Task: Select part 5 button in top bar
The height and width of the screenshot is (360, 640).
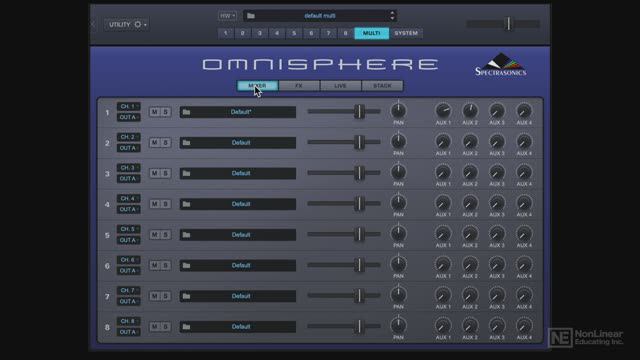Action: click(x=294, y=33)
